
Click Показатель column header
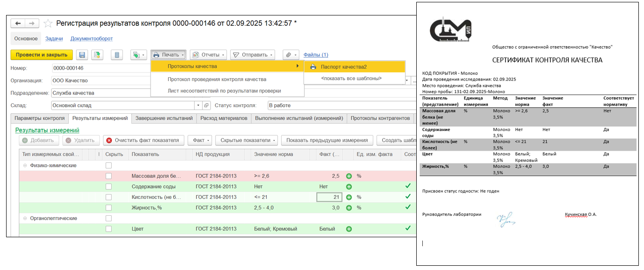(160, 154)
